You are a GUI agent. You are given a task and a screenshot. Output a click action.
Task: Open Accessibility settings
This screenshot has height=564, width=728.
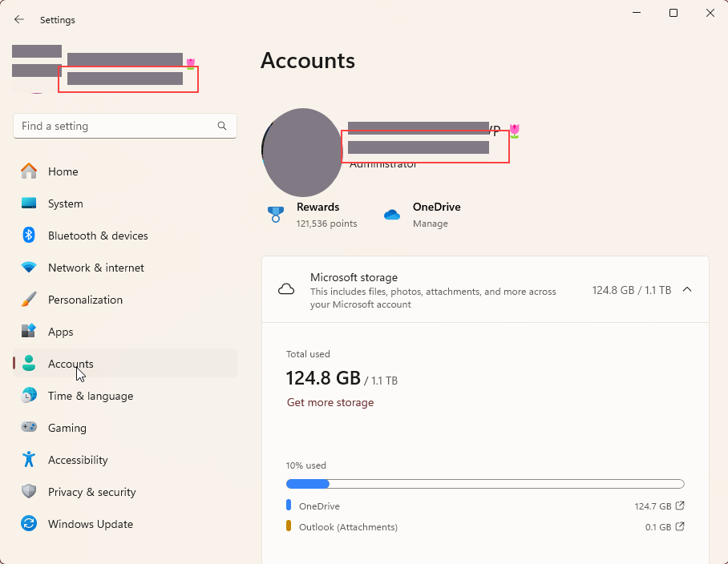pyautogui.click(x=125, y=459)
